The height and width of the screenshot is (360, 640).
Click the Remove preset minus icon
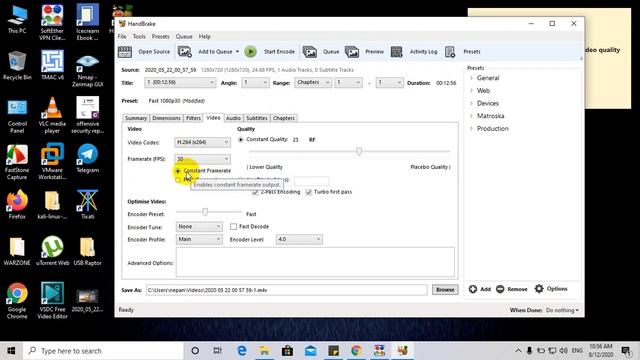[500, 289]
